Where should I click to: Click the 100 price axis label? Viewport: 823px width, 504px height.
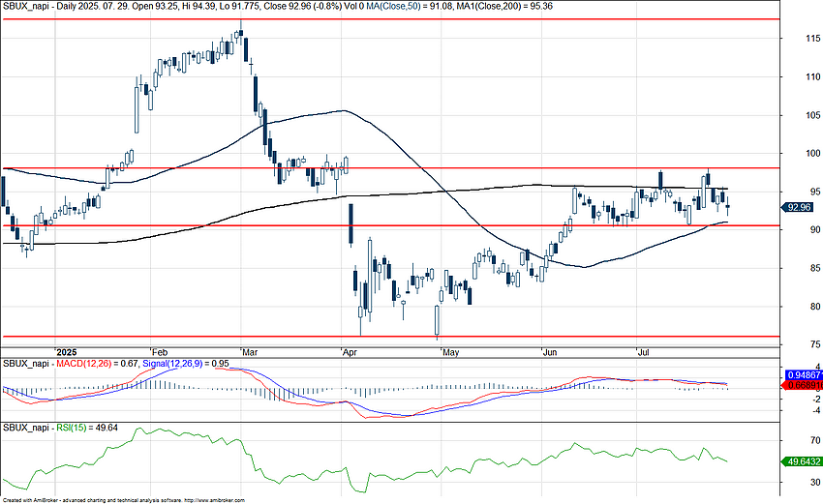[x=813, y=153]
